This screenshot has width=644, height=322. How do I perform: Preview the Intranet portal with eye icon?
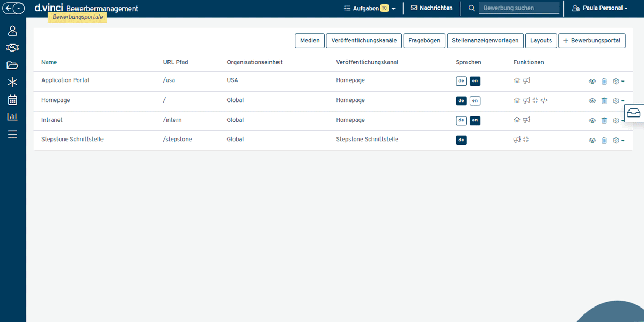[592, 121]
